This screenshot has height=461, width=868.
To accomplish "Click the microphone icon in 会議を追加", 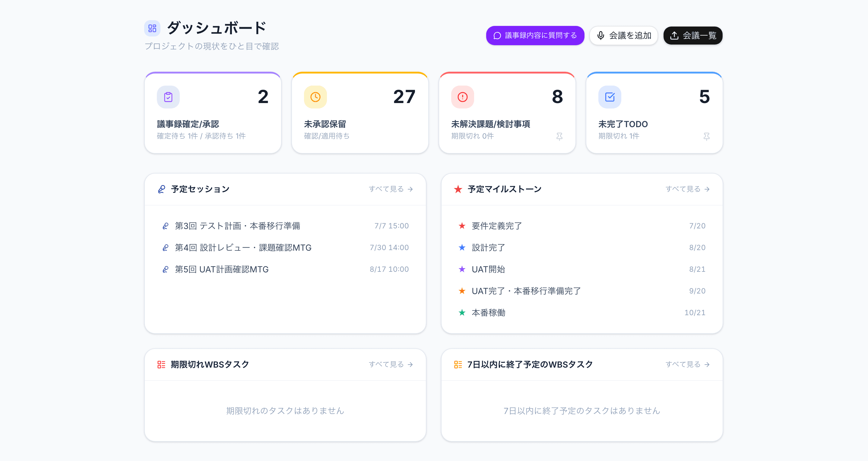I will coord(600,36).
